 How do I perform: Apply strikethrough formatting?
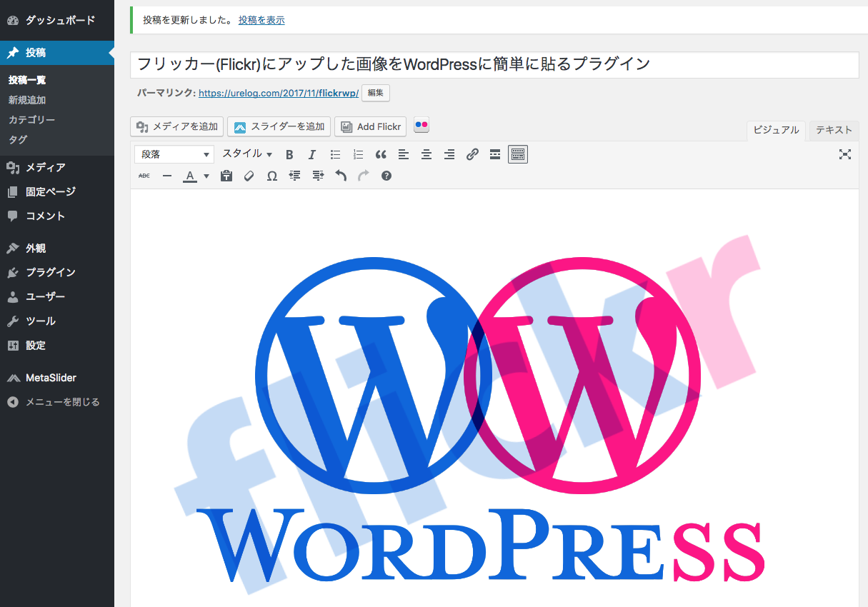pos(144,176)
